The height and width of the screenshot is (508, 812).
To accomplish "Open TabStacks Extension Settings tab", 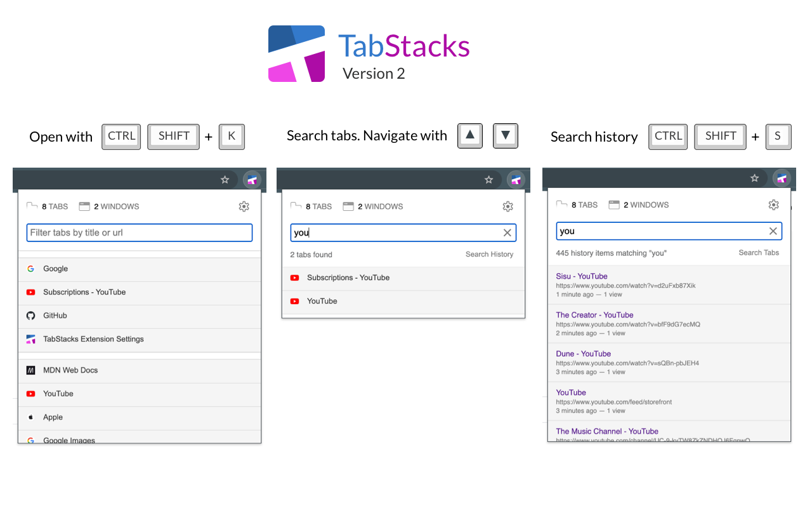I will (140, 339).
